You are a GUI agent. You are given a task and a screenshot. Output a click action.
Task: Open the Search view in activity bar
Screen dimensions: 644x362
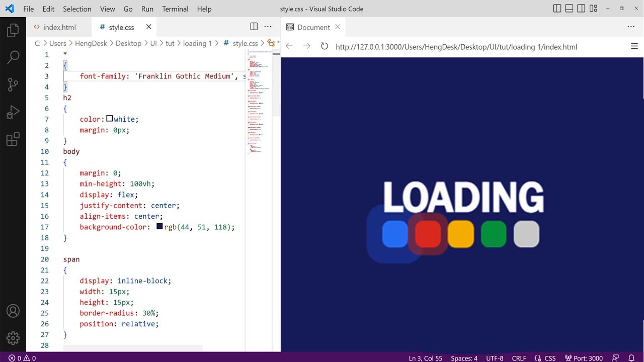pos(13,57)
